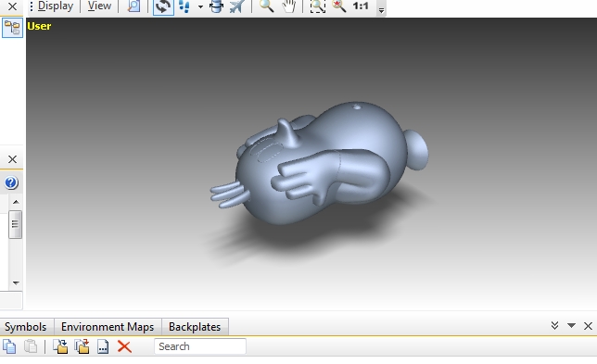Toggle the model tree panel button
The image size is (597, 364).
point(13,28)
